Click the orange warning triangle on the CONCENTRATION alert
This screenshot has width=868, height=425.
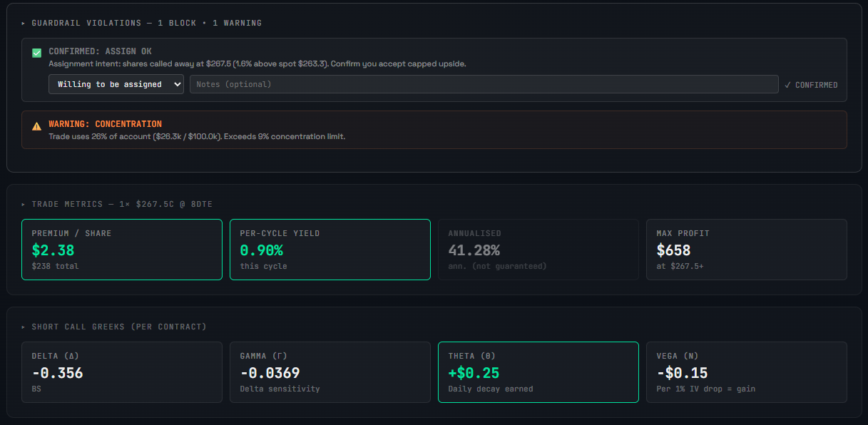click(x=37, y=126)
